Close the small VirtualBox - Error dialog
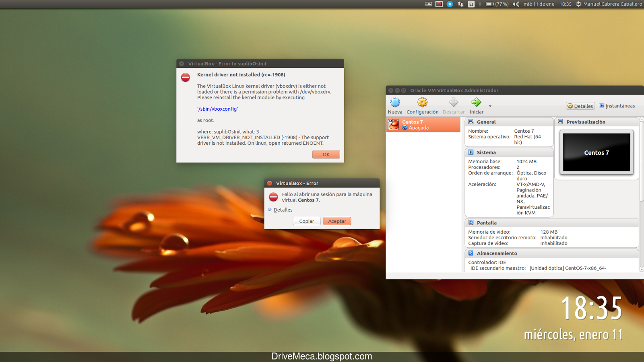Screen dimensions: 644x362 [270, 183]
